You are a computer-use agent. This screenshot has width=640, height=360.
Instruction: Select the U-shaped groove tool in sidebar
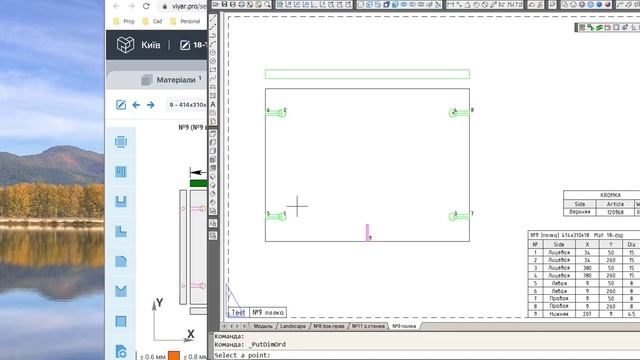[x=121, y=201]
